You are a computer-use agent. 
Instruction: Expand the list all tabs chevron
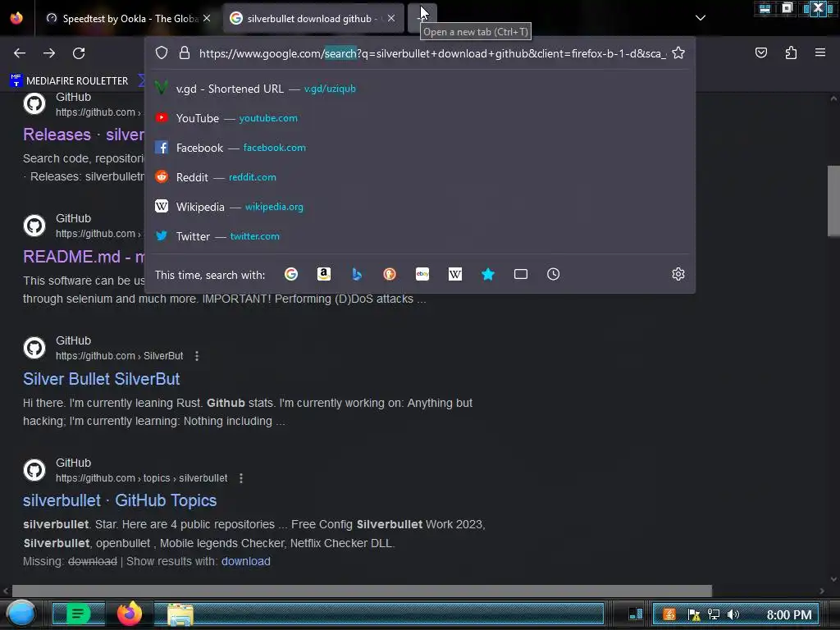[x=701, y=18]
